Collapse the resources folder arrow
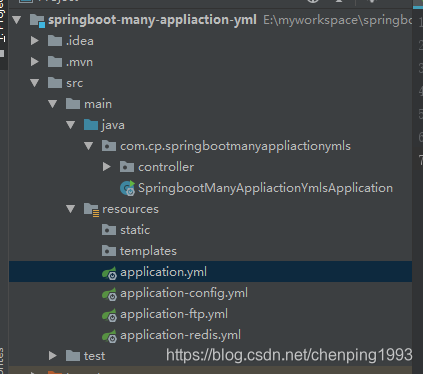 [71, 209]
